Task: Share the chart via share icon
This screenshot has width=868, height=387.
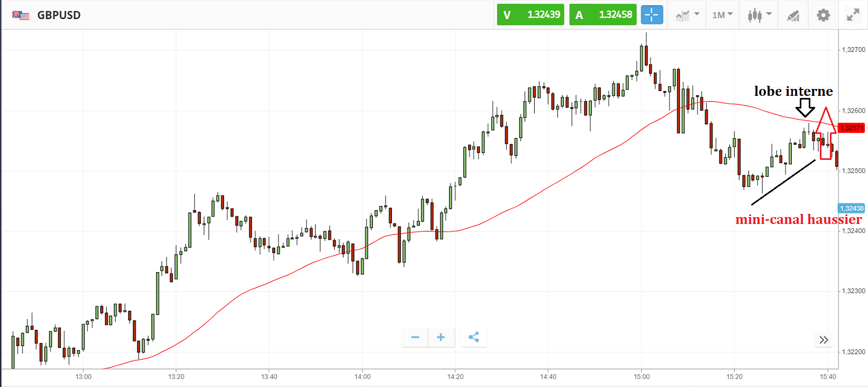Action: click(474, 337)
